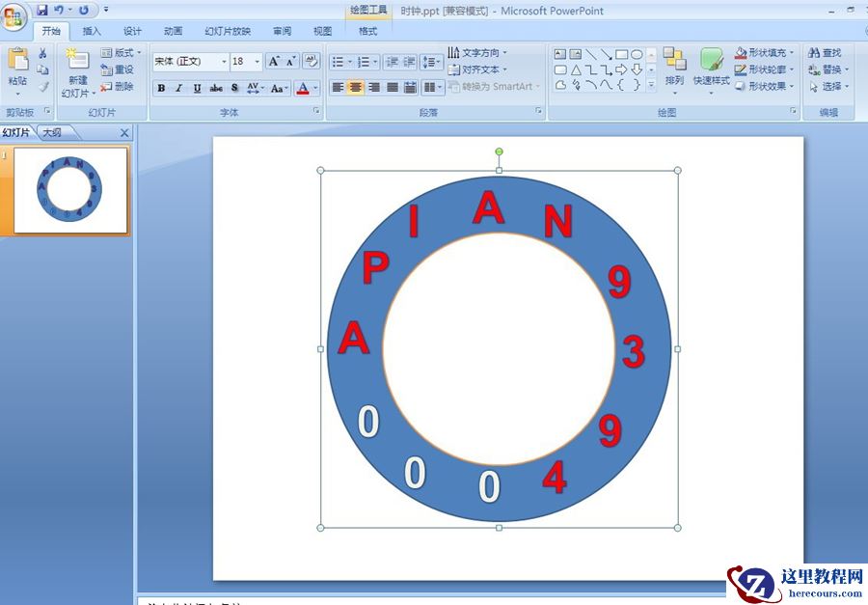Image resolution: width=868 pixels, height=605 pixels.
Task: Switch to the 幻灯片放映 (Slide Show) tab
Action: 228,31
